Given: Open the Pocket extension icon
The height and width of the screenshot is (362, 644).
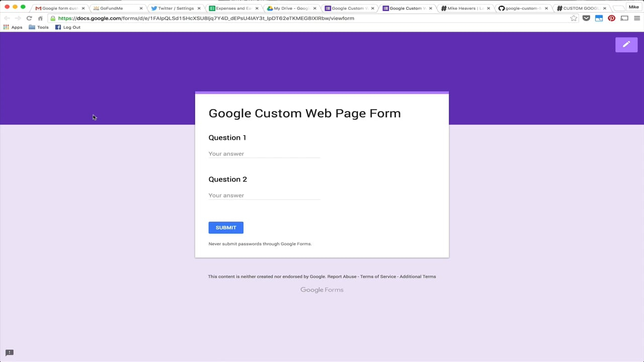Looking at the screenshot, I should point(586,18).
